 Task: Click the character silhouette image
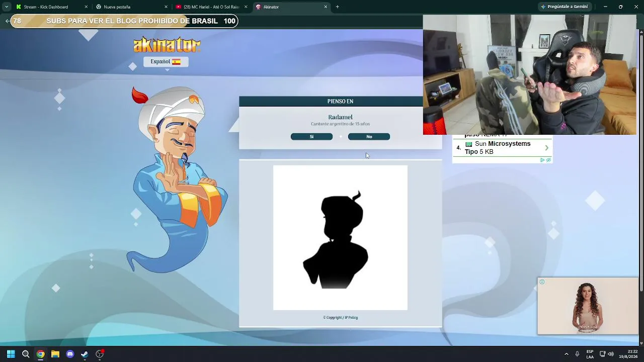tap(340, 238)
